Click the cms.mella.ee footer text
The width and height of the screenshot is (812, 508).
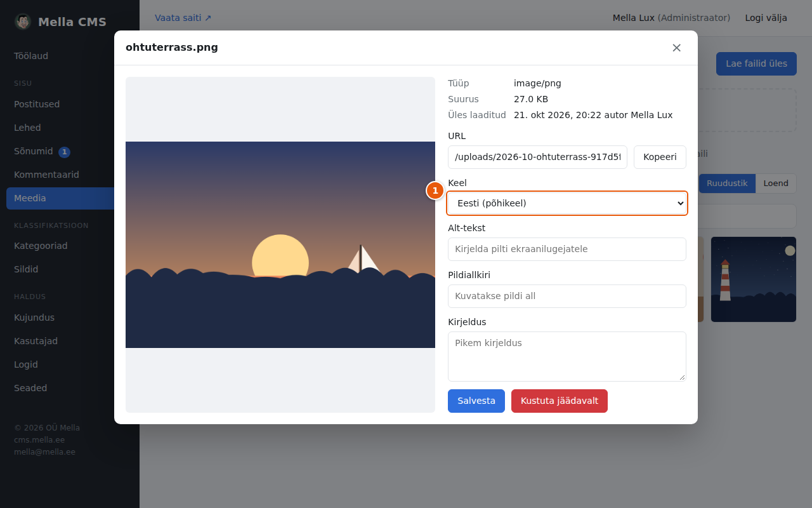coord(39,440)
